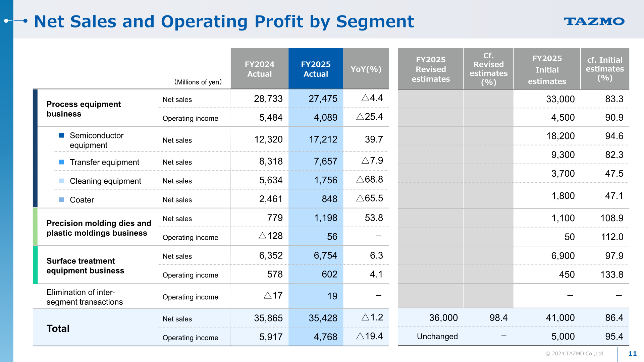Click the page number 11
This screenshot has width=644, height=362.
point(632,354)
